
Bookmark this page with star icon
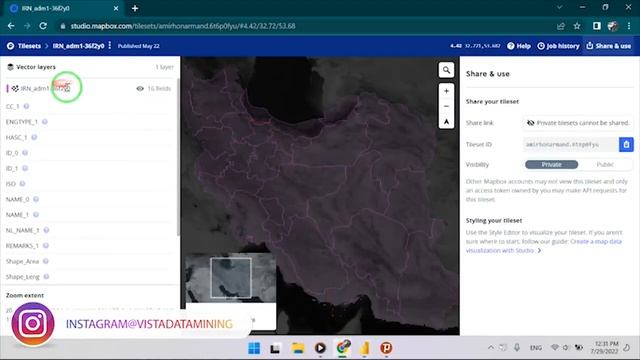[x=577, y=26]
